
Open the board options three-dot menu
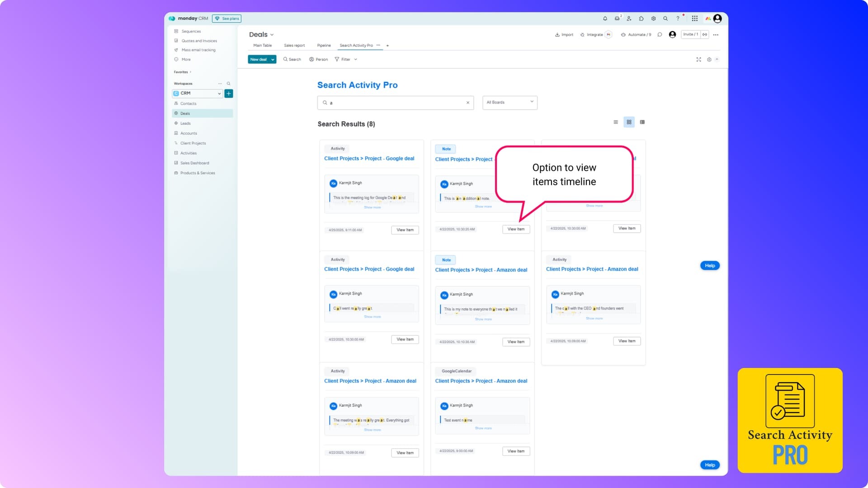pos(716,35)
